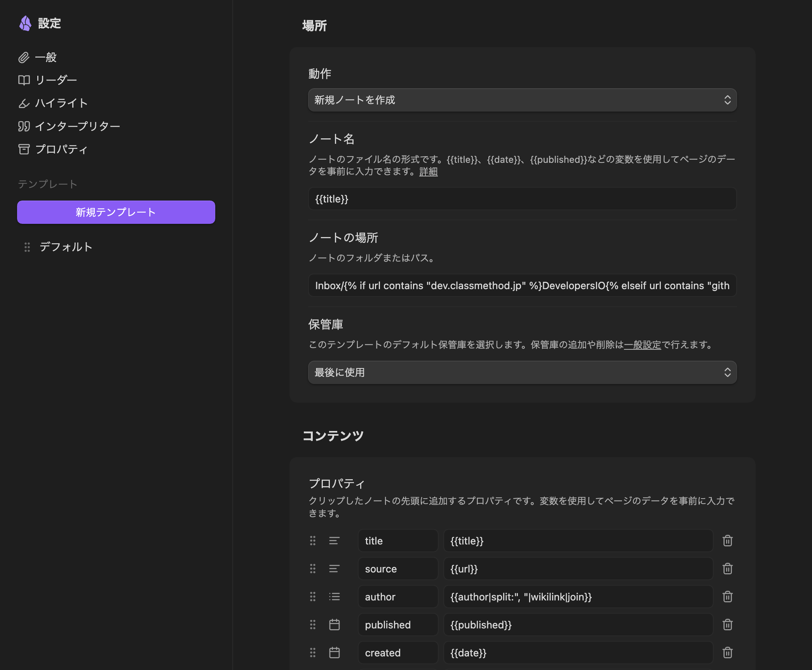Click the archive box icon next to プロパティ

coord(24,149)
